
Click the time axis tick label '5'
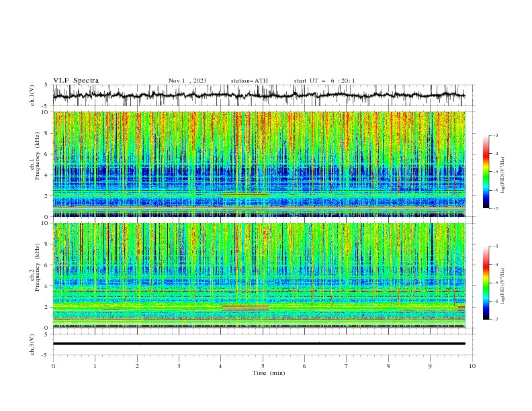(x=263, y=366)
